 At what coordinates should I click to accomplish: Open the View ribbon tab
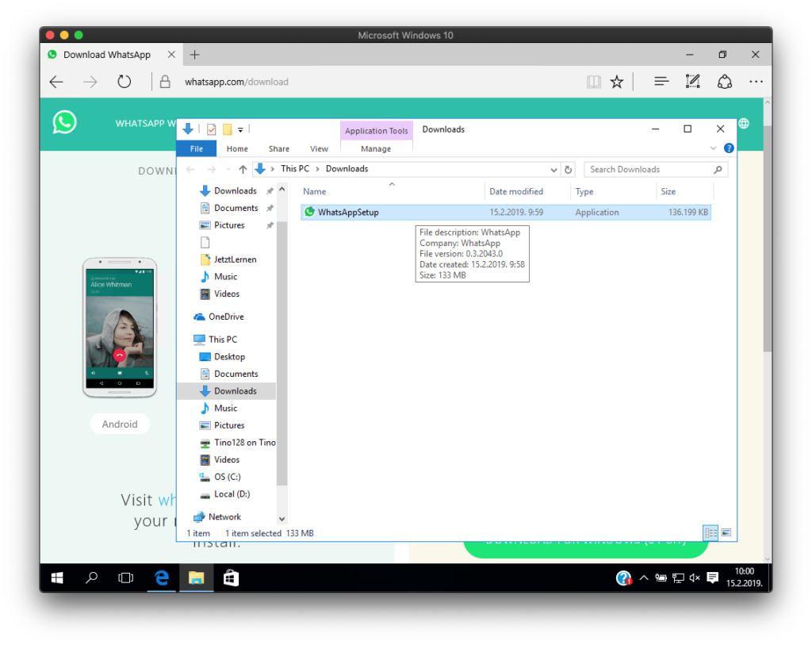coord(319,148)
